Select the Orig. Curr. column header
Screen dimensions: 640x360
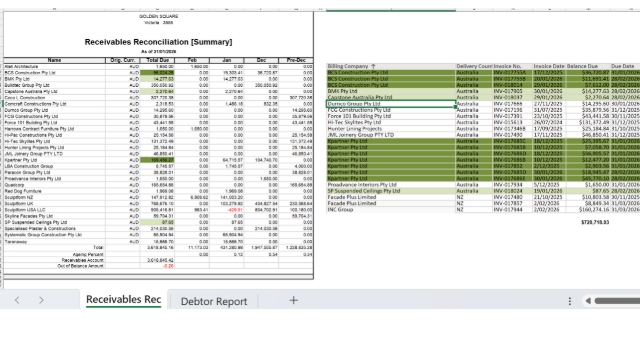click(x=122, y=60)
